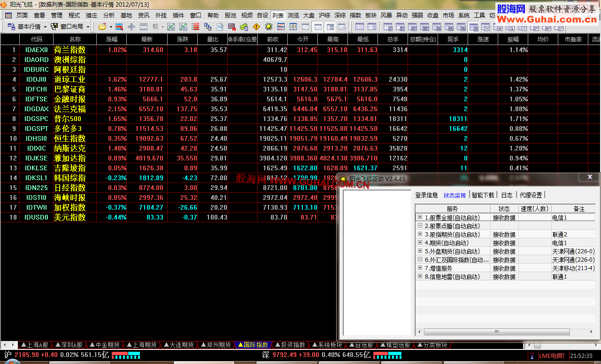Image resolution: width=601 pixels, height=364 pixels.
Task: Click the LME电铜 status bar entry
Action: tap(551, 356)
